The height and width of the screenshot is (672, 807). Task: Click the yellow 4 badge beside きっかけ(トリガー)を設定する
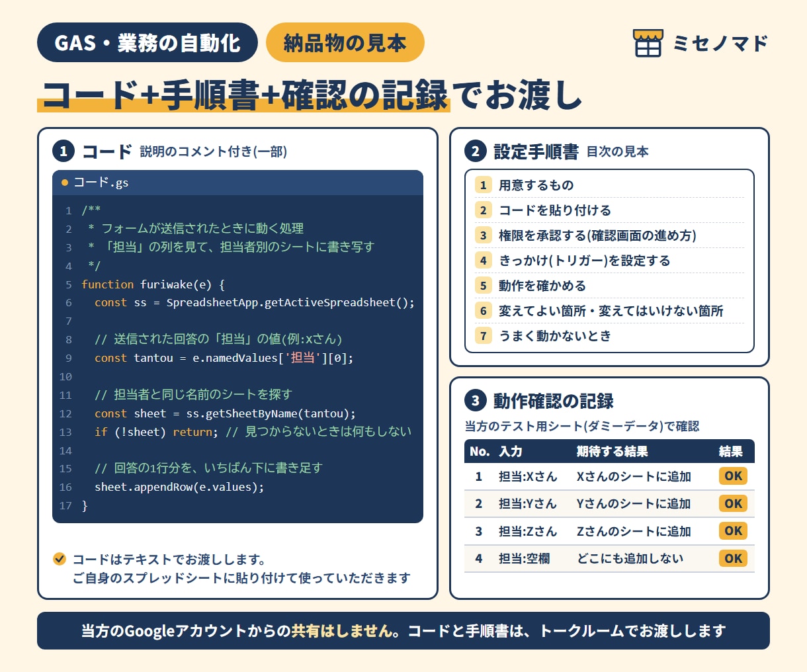click(x=483, y=261)
